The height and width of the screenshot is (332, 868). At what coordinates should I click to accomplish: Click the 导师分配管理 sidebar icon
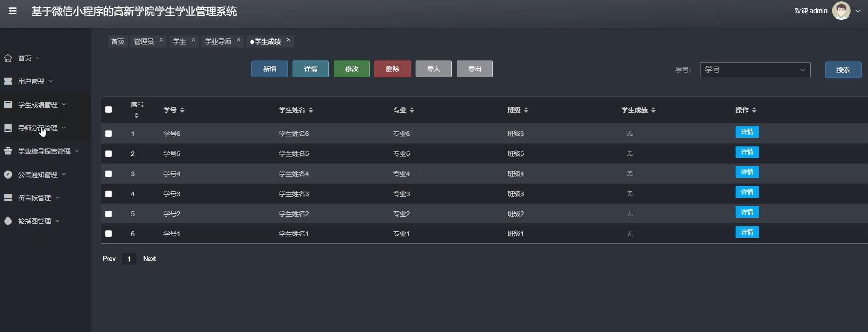[8, 128]
